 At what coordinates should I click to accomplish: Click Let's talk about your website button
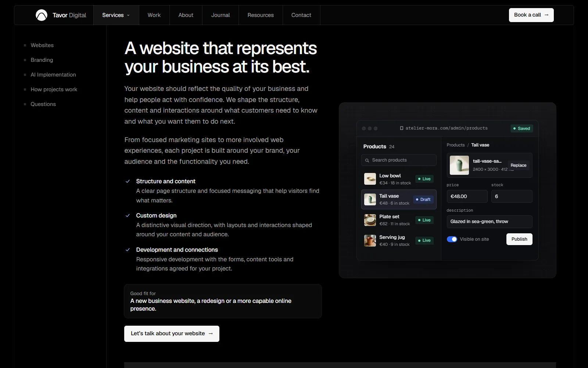pos(172,334)
